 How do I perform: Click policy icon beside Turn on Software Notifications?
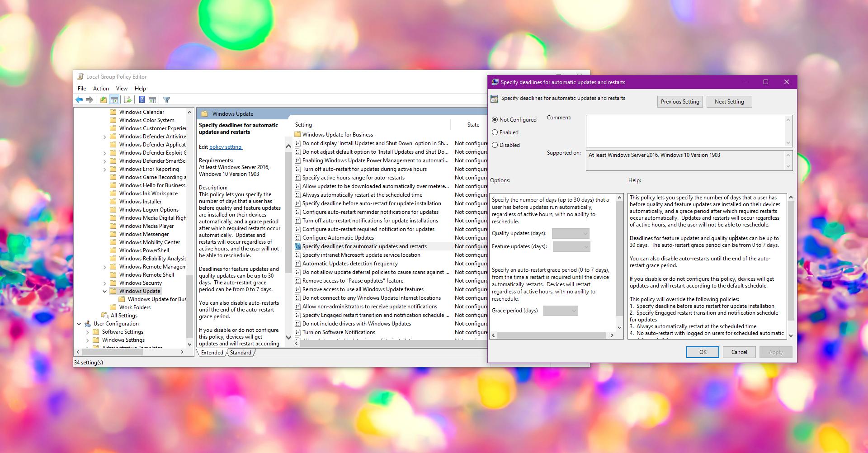pyautogui.click(x=297, y=332)
